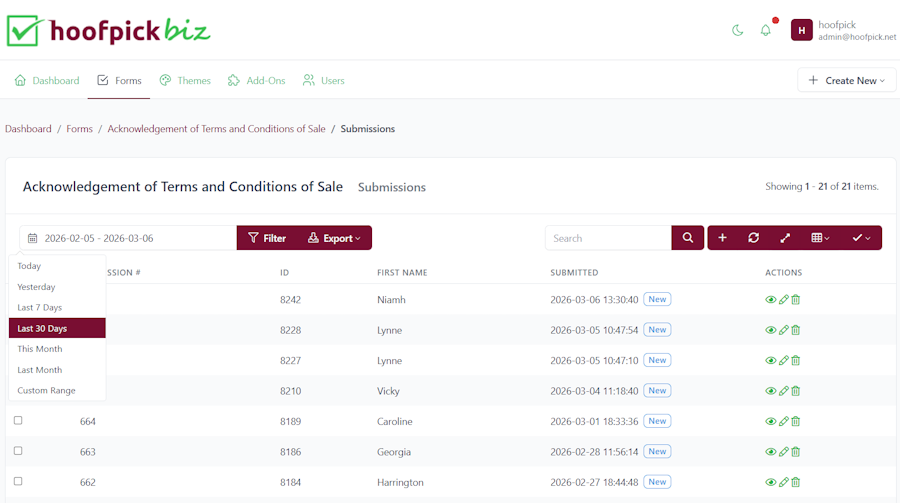Open the bulk actions checkmark dropdown

(861, 238)
